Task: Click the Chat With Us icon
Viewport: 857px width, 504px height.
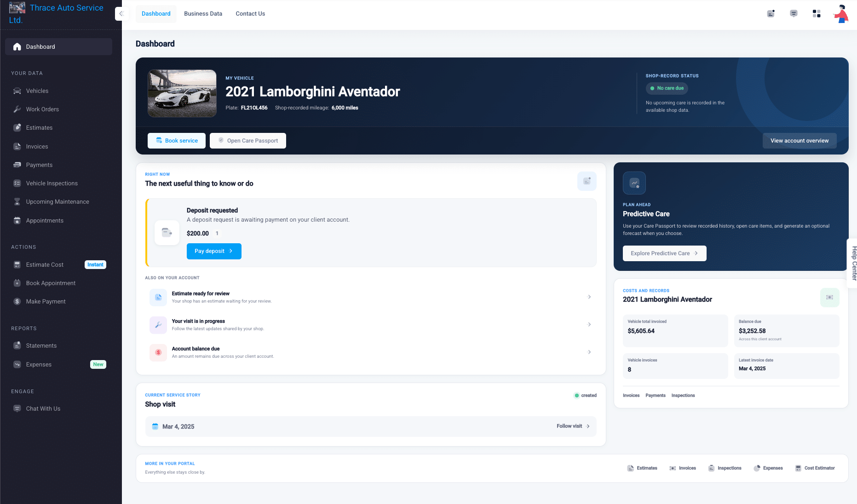Action: point(17,409)
